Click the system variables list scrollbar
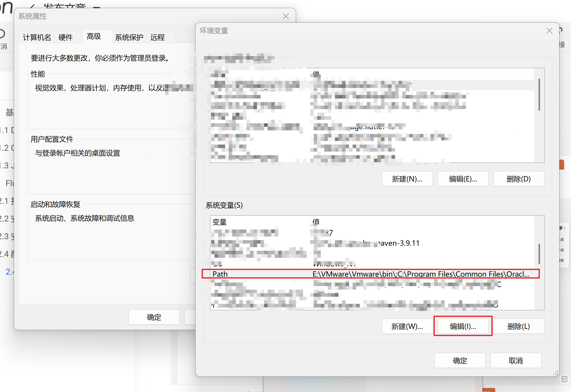This screenshot has height=392, width=571. (539, 254)
